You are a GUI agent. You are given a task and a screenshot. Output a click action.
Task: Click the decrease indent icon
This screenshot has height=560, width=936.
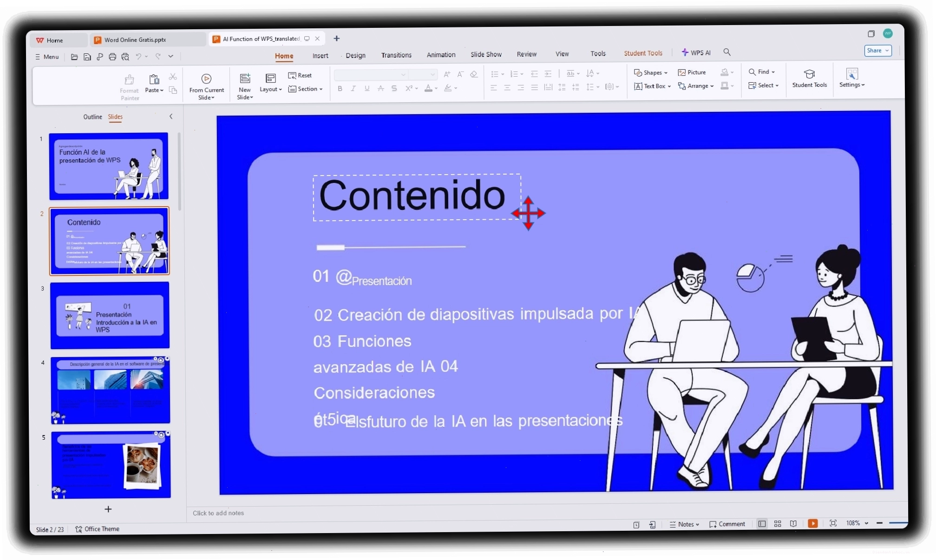534,74
